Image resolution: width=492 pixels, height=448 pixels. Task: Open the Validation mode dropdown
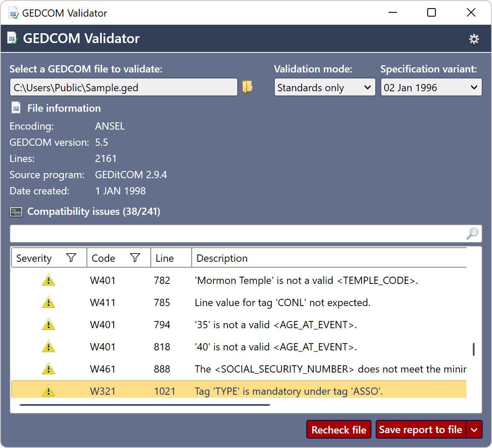(325, 87)
